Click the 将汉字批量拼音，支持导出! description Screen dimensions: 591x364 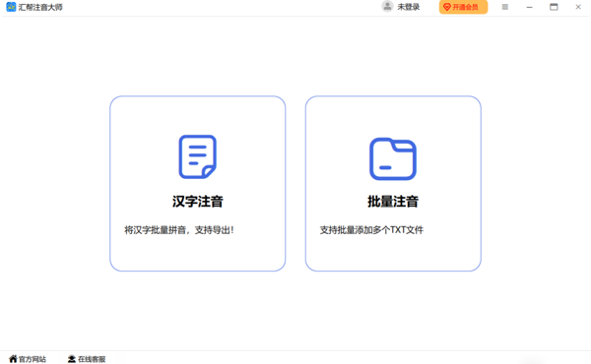[x=179, y=230]
